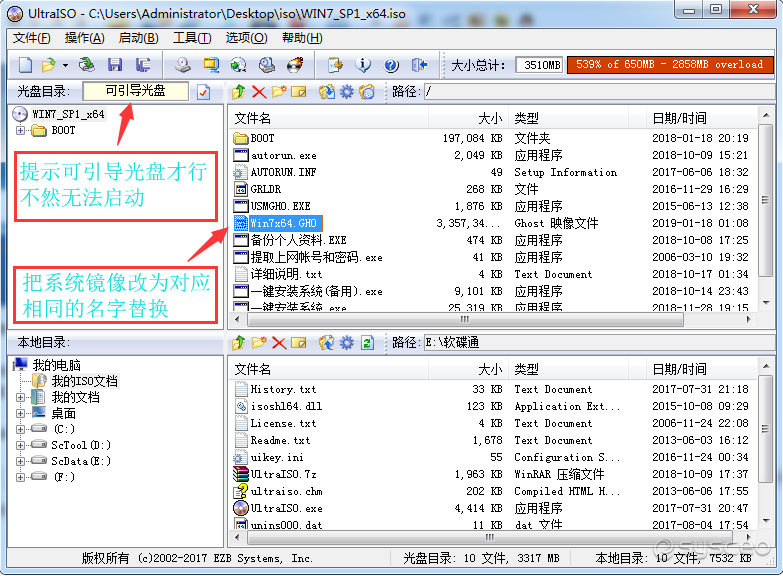Click New folder icon in local pane toolbar
783x576 pixels.
(x=259, y=343)
